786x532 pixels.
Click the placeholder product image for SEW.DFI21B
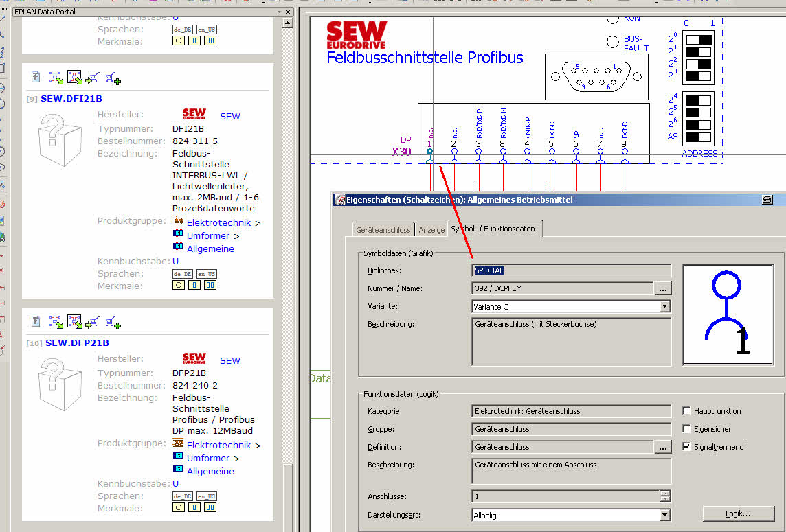60,140
